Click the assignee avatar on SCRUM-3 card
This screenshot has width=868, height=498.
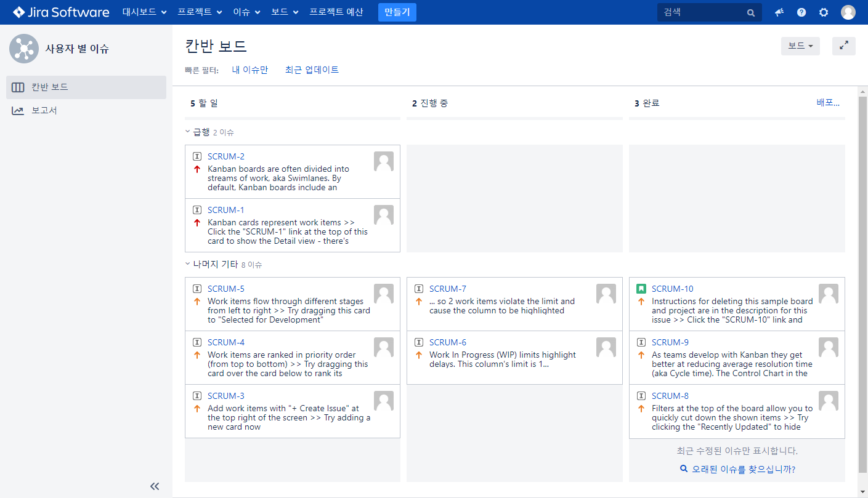click(x=384, y=401)
